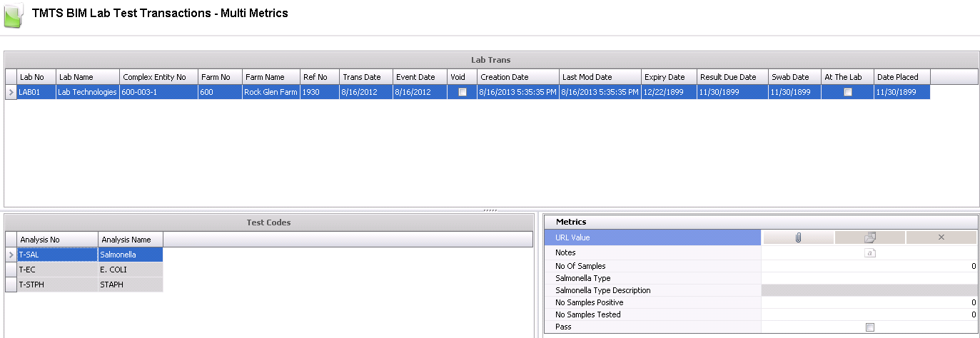Click the Rock Glen Farm cell
This screenshot has width=980, height=338.
(271, 92)
